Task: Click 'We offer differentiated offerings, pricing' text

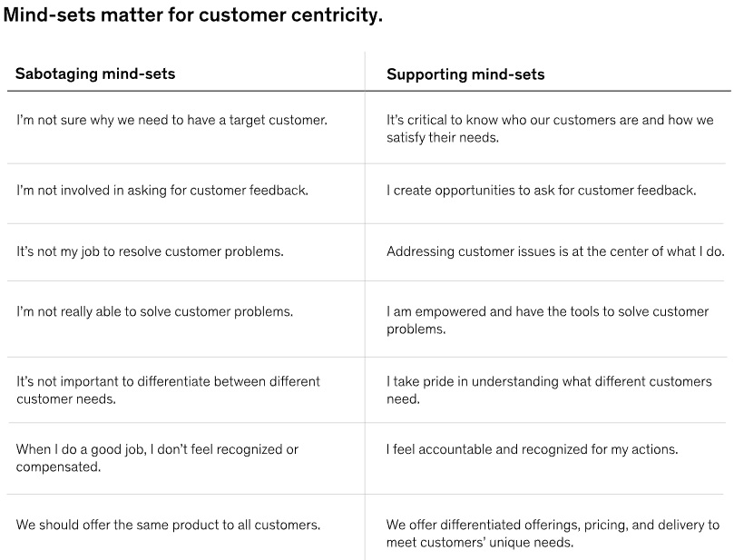Action: (553, 534)
